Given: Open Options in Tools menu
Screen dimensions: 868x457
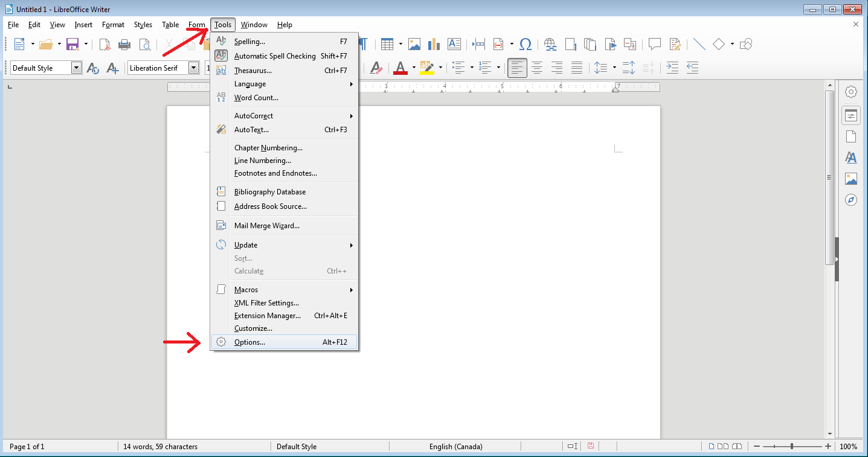Looking at the screenshot, I should tap(285, 342).
